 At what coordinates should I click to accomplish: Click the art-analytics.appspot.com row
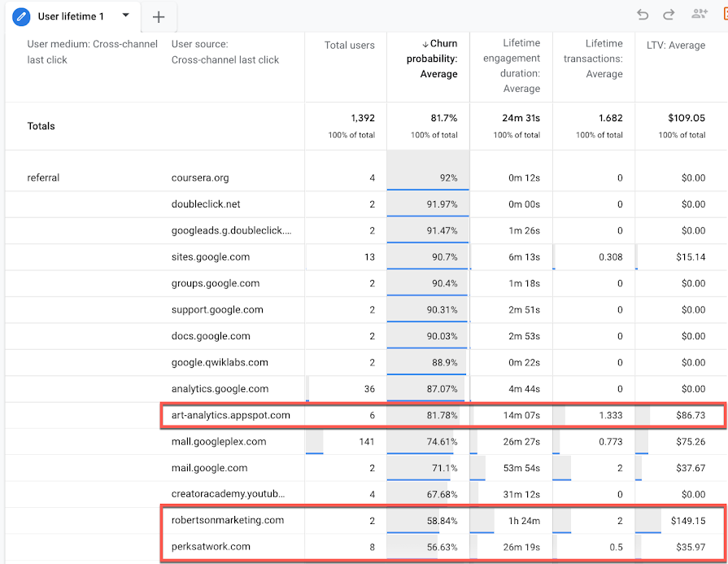(x=442, y=415)
